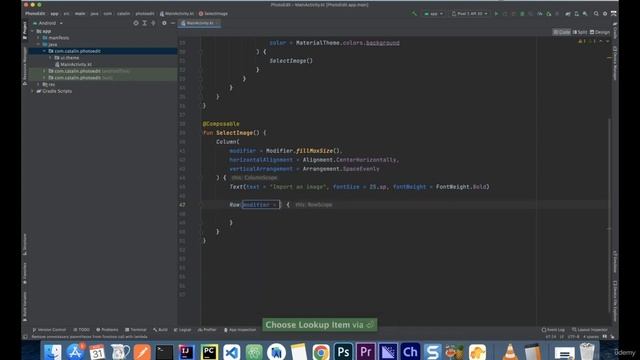Toggle the Device Manager right side tab
640x360 pixels.
coord(615,63)
